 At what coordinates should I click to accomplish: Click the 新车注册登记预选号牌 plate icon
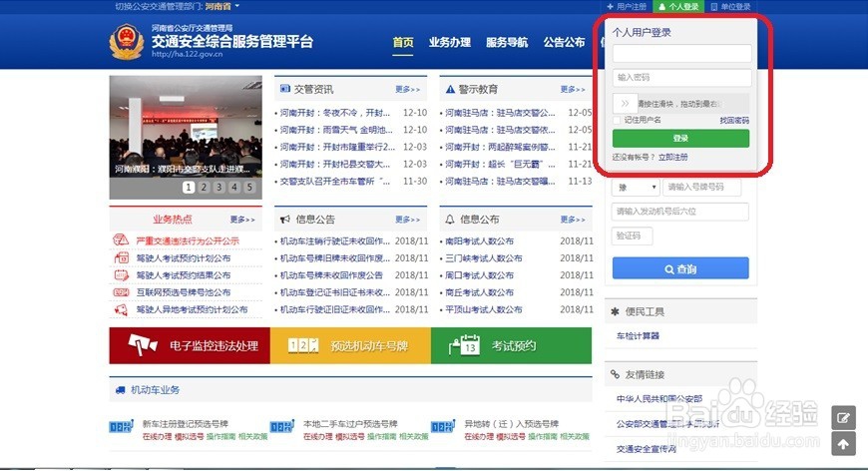121,427
